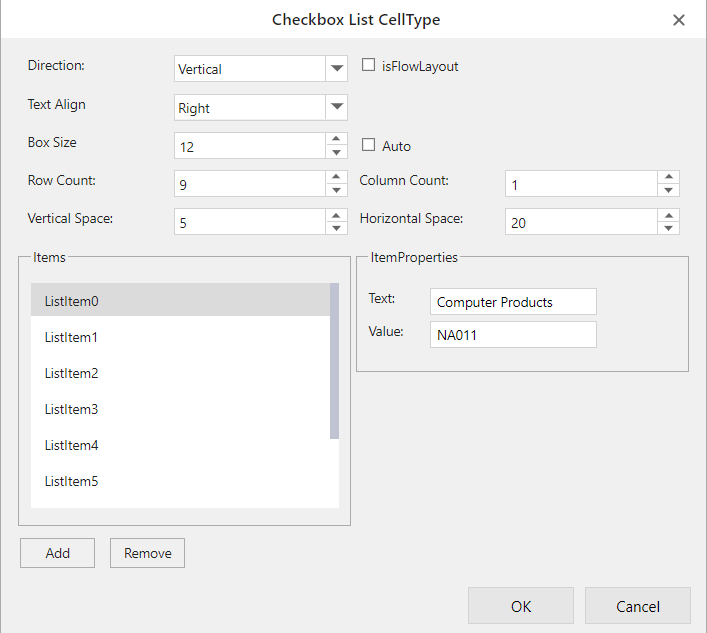Screen dimensions: 707x633
Task: Toggle the Auto box size checkbox
Action: point(368,145)
